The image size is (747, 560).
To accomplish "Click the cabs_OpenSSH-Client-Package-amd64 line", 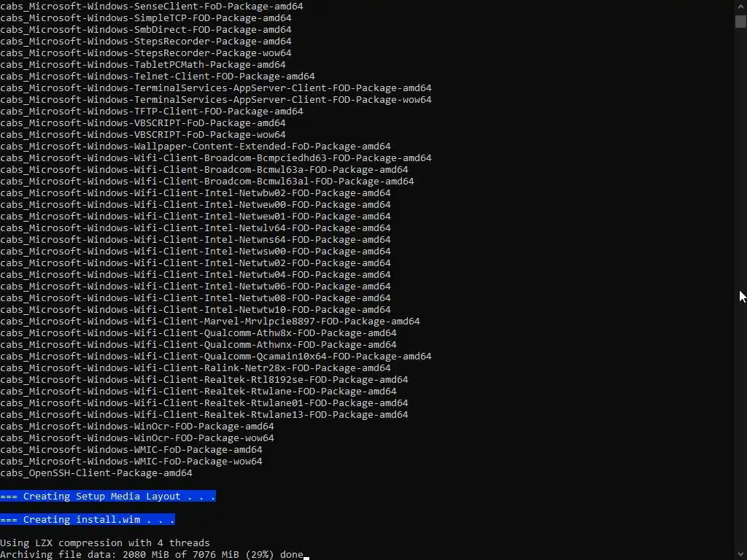I will point(96,472).
